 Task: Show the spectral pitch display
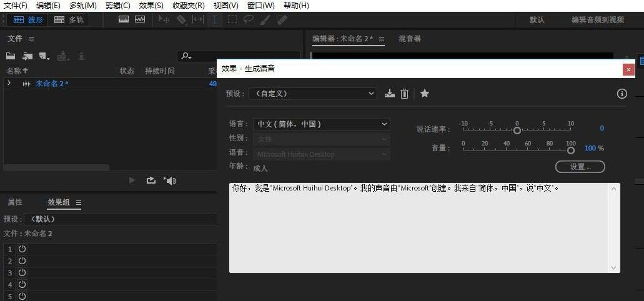pos(140,19)
